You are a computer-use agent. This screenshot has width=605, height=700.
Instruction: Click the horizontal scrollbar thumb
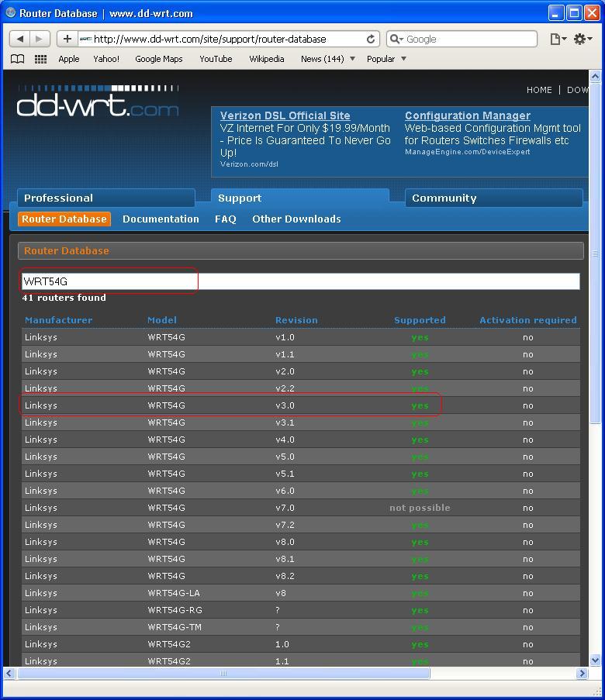[223, 673]
